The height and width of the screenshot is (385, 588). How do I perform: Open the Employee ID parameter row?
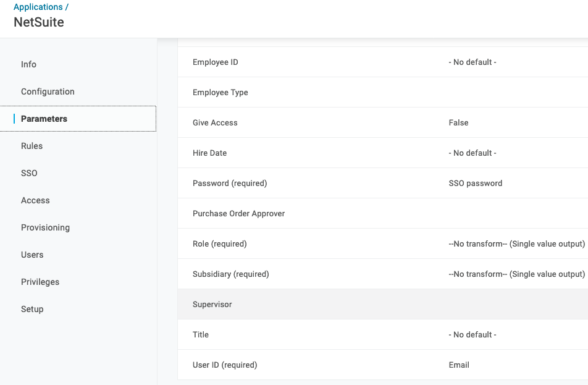[x=216, y=62]
